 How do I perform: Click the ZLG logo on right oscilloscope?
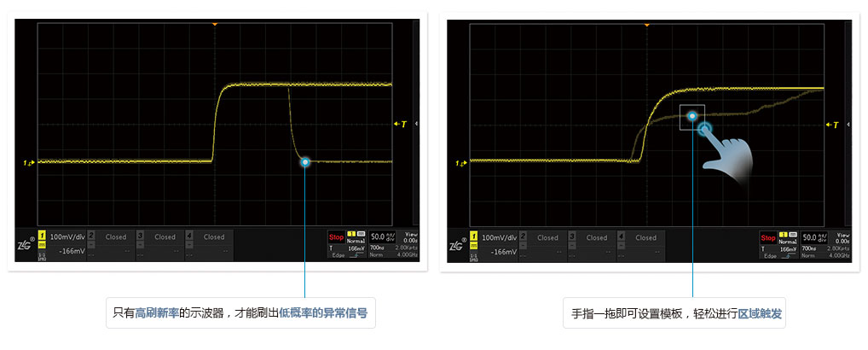pyautogui.click(x=458, y=244)
